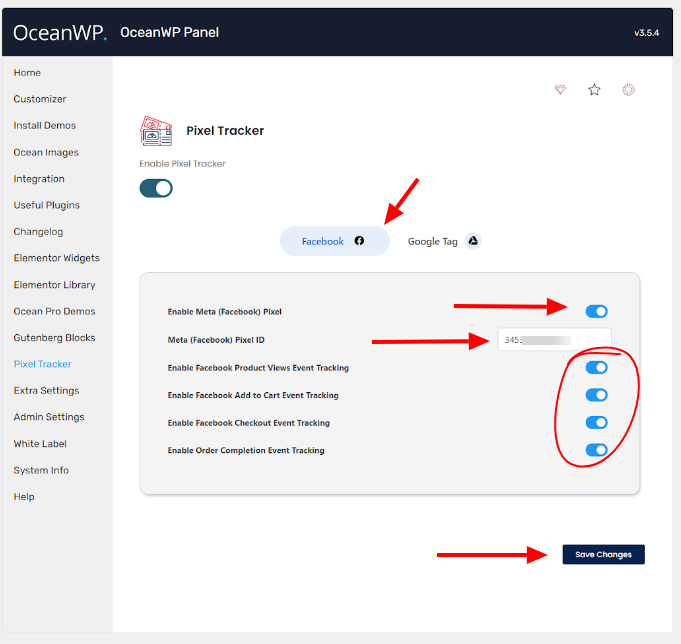This screenshot has height=644, width=681.
Task: Click the Pixel Tracker illustration icon
Action: (156, 131)
